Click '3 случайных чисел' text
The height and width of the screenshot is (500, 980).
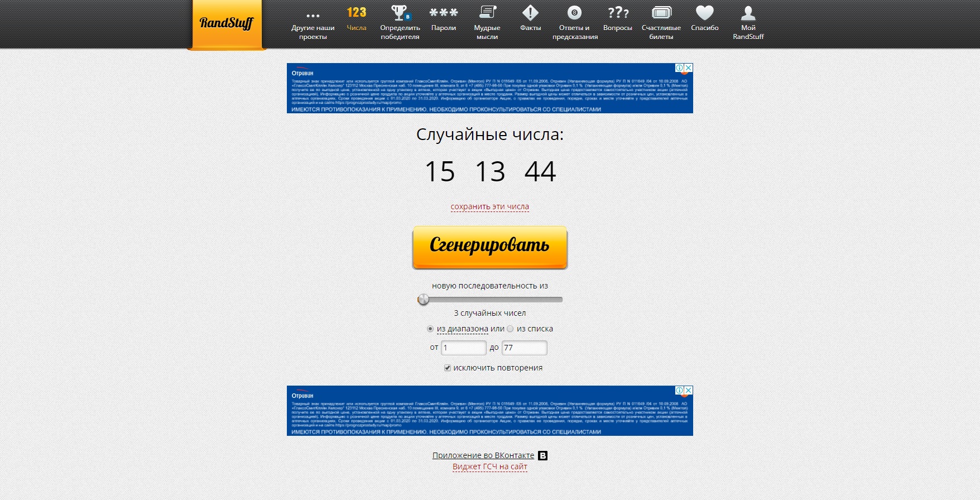click(490, 313)
